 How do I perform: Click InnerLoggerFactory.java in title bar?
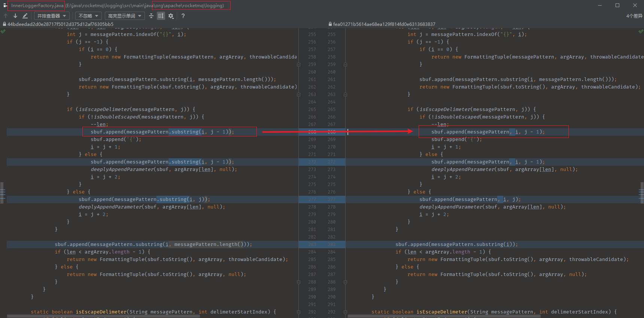(37, 6)
